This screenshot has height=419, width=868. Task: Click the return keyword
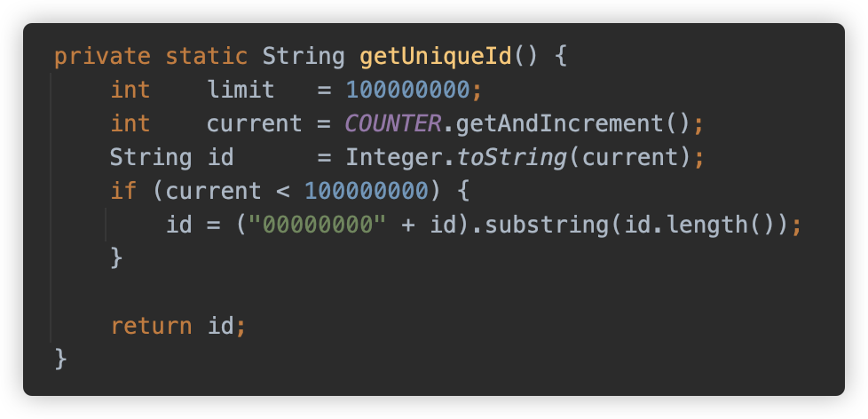pos(151,326)
